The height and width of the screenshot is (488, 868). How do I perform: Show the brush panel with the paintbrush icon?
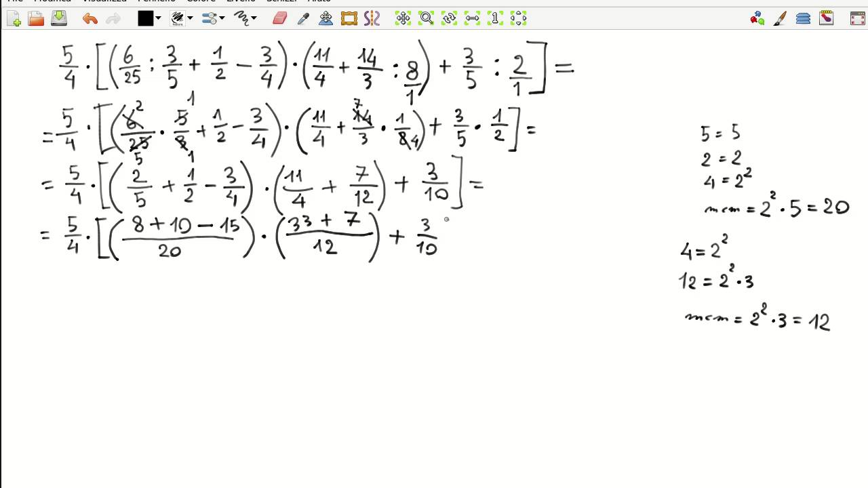[781, 18]
